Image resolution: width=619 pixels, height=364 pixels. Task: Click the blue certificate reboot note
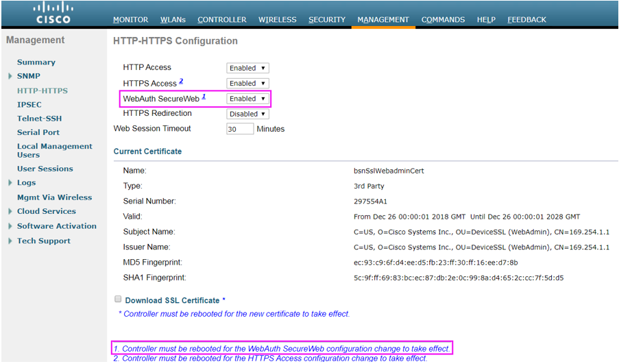(234, 314)
